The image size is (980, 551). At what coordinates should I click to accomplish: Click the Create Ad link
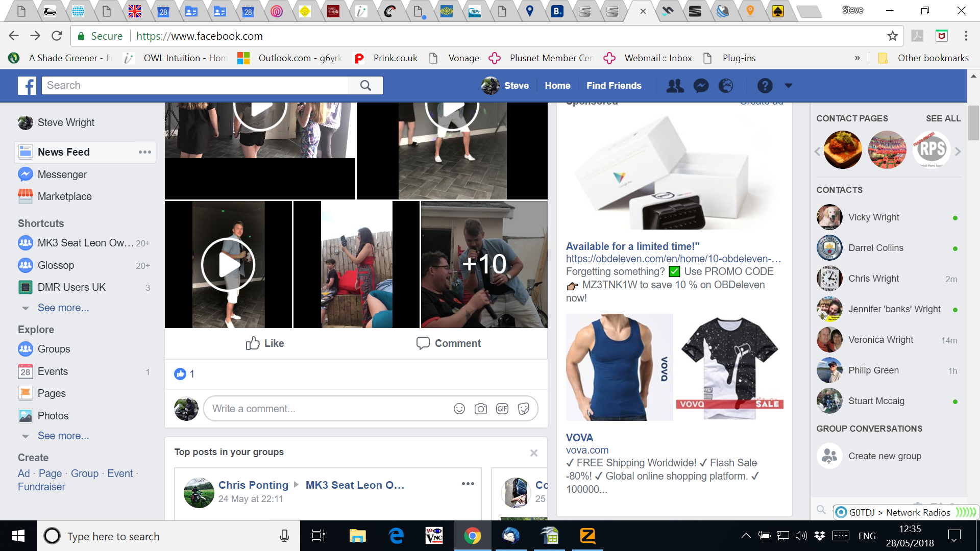tap(23, 473)
